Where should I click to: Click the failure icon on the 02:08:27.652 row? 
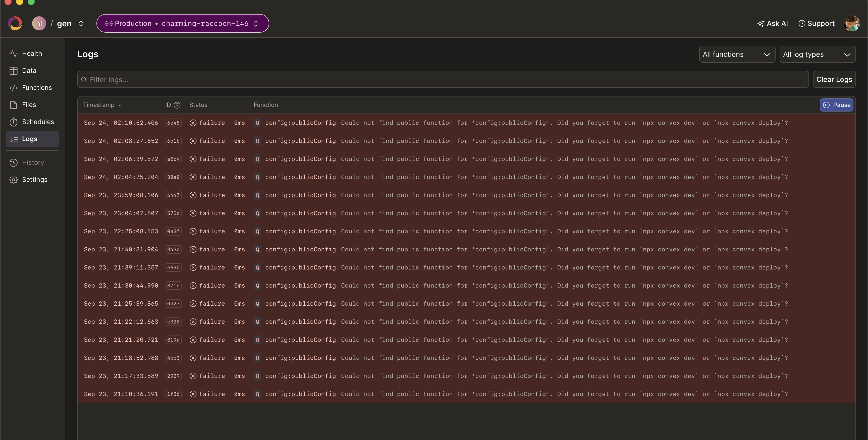pos(193,141)
